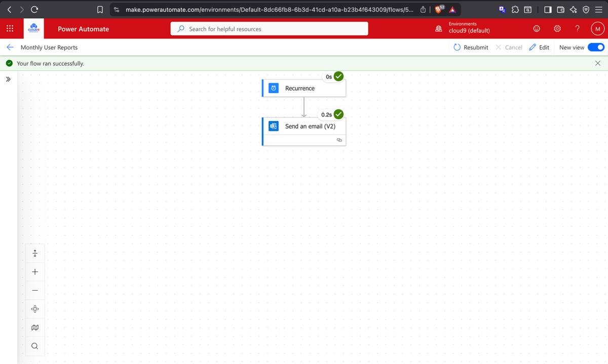Open the Leo AI sparkle icon

[573, 9]
